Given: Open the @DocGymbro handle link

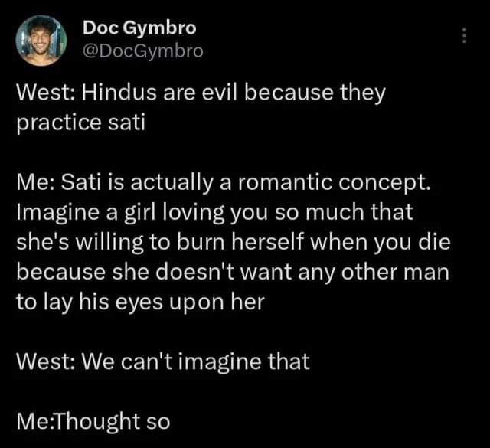Looking at the screenshot, I should [143, 51].
